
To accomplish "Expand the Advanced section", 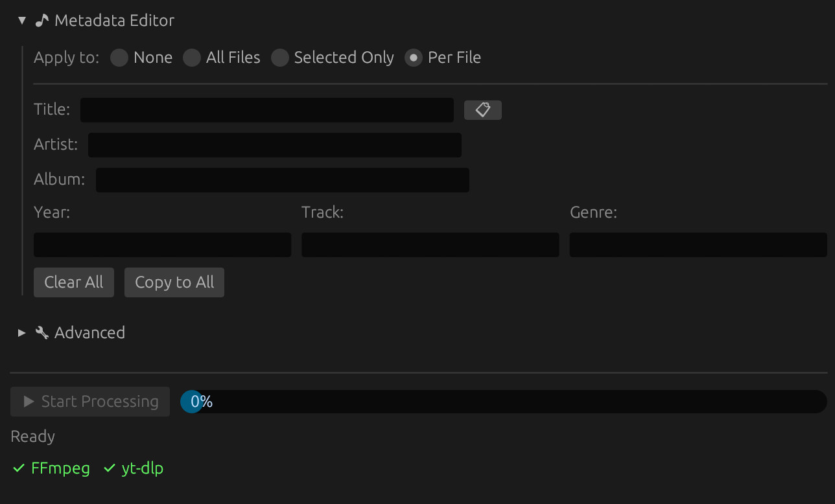I will (x=22, y=333).
